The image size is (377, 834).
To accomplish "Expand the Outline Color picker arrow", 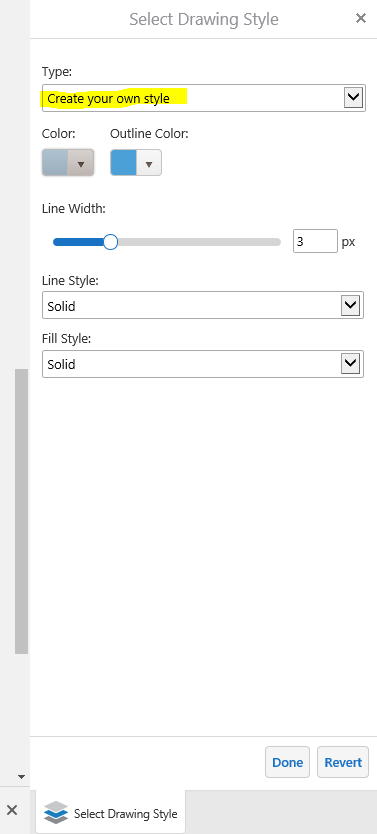I will (x=149, y=163).
